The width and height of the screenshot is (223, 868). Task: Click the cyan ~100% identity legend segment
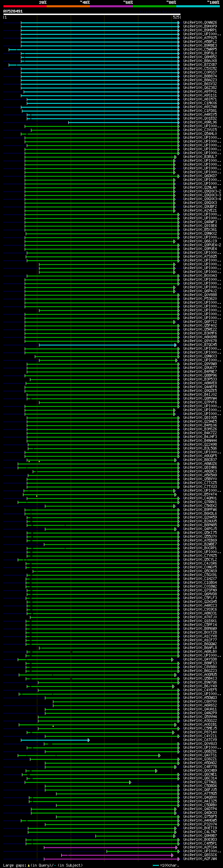point(198,6)
